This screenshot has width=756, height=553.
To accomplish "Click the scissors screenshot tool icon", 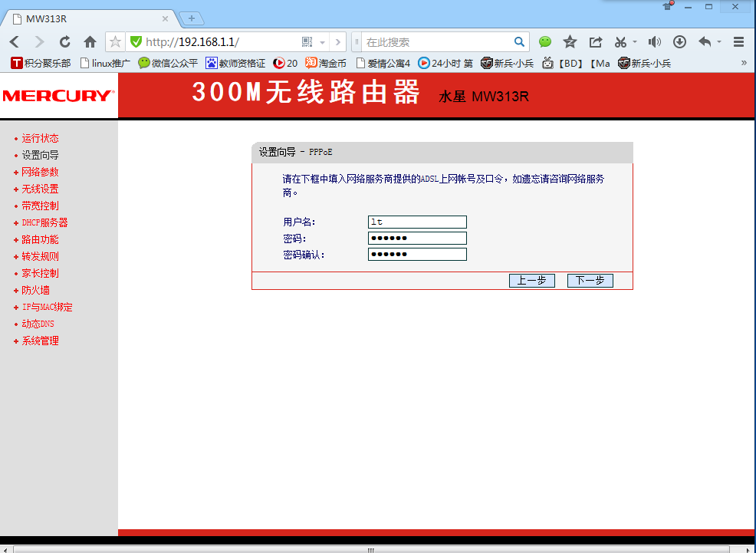I will click(620, 42).
